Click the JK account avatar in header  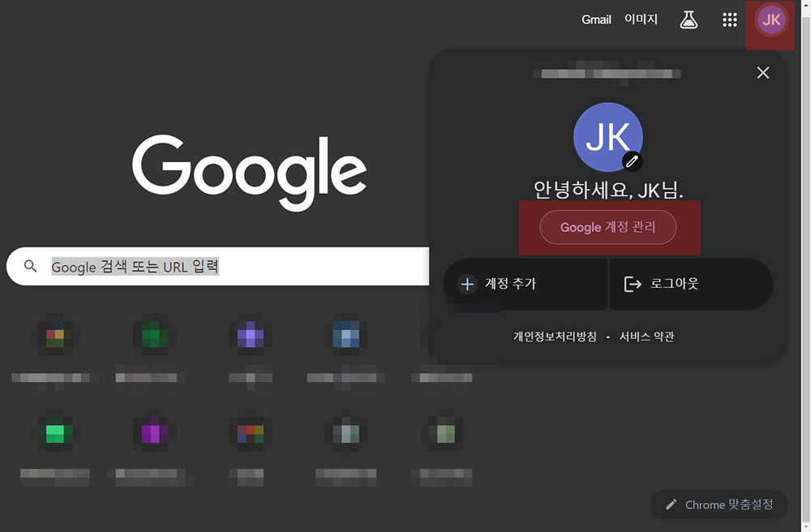771,20
